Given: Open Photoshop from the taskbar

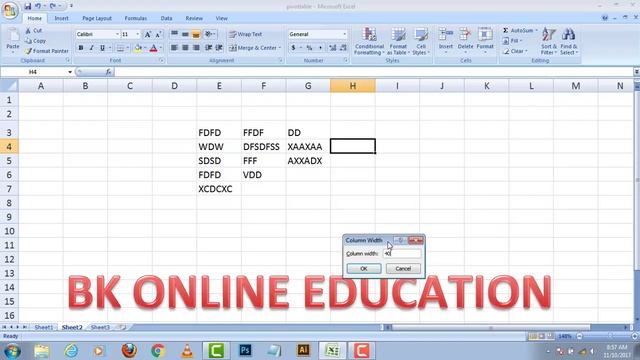Looking at the screenshot, I should coord(245,351).
